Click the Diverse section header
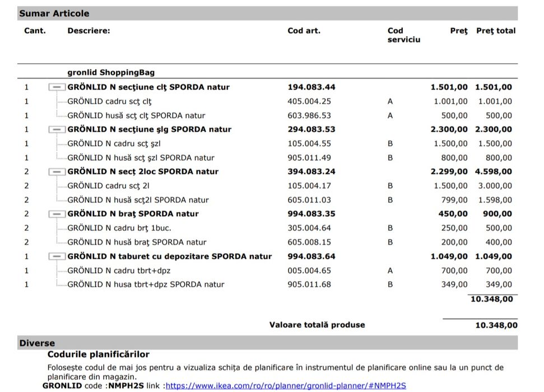This screenshot has width=544, height=392. point(37,343)
